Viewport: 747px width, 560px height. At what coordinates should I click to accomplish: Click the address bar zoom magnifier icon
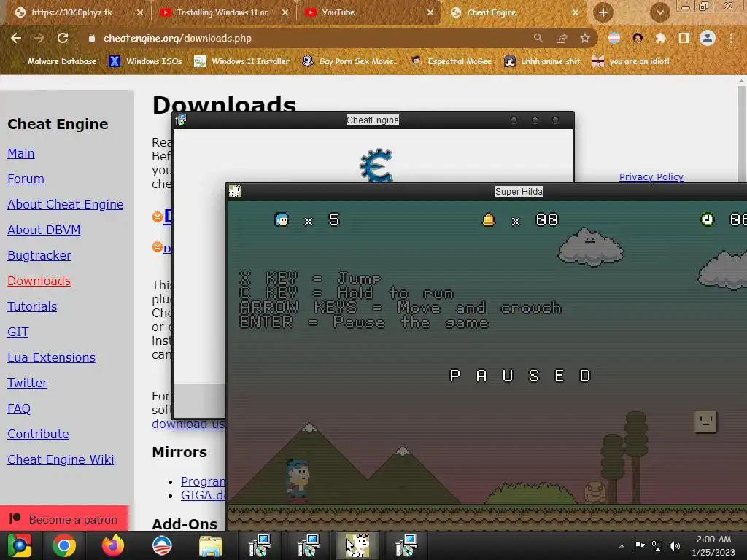tap(538, 38)
